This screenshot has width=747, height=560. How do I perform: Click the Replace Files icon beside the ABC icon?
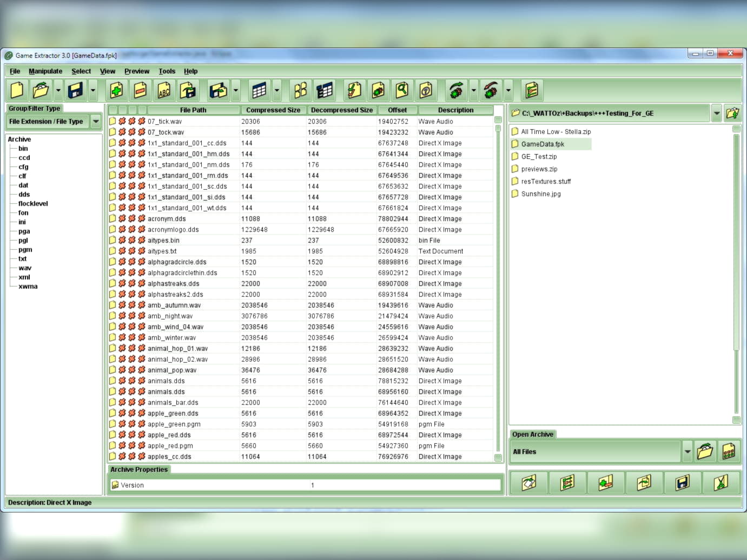(188, 90)
